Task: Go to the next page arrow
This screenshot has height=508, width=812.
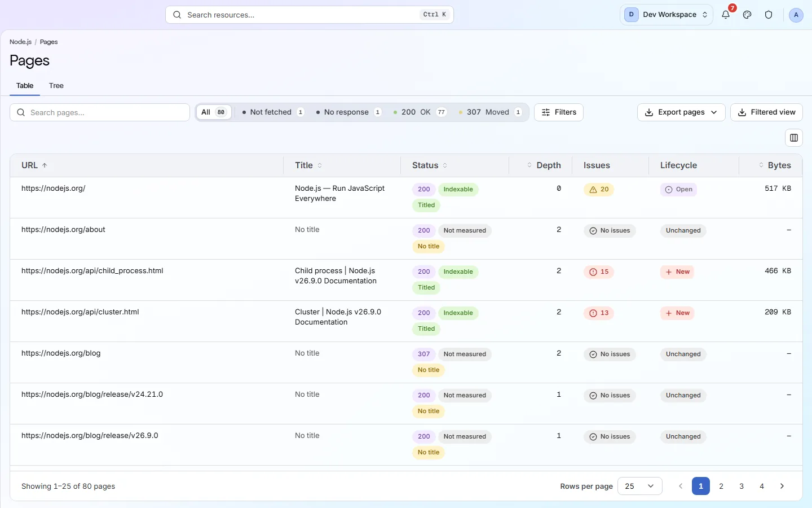Action: pyautogui.click(x=782, y=486)
